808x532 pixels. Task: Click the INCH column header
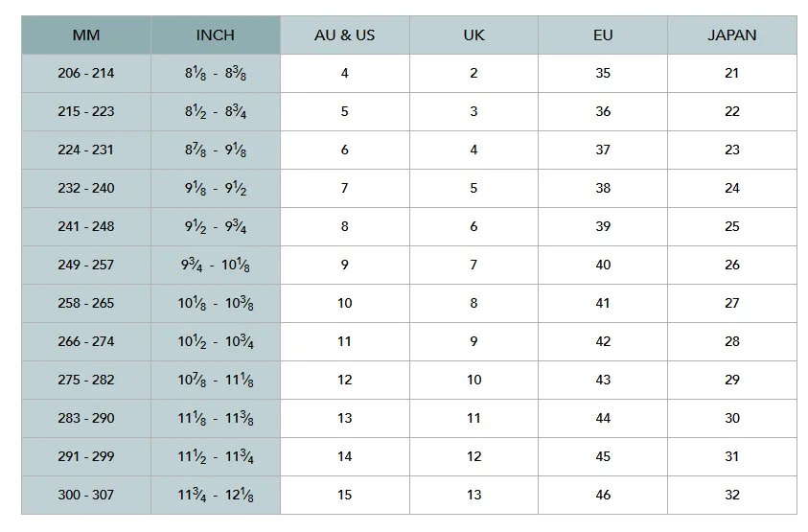[x=216, y=35]
